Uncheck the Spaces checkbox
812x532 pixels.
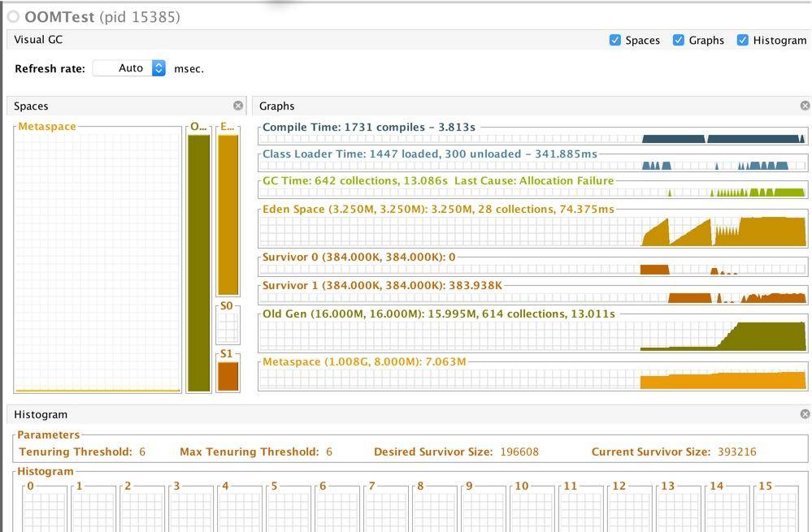pyautogui.click(x=615, y=40)
